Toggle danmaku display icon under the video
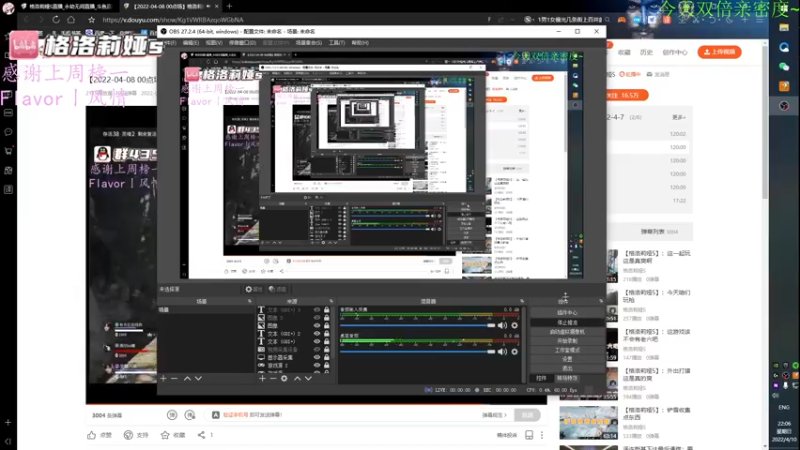The height and width of the screenshot is (450, 800). tap(172, 415)
